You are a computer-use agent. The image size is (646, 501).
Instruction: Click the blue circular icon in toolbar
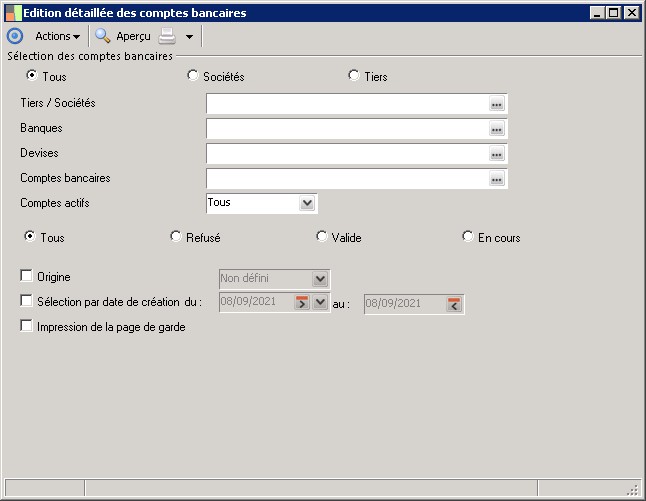tap(14, 36)
